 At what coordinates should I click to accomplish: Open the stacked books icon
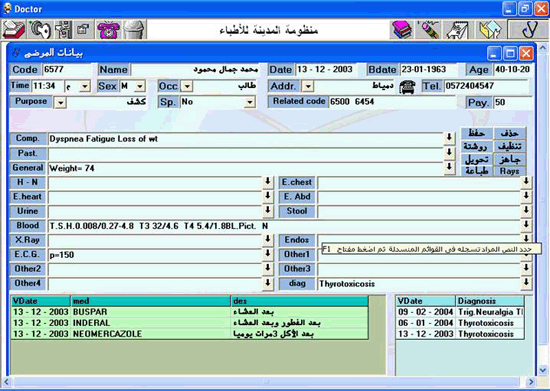coord(402,30)
